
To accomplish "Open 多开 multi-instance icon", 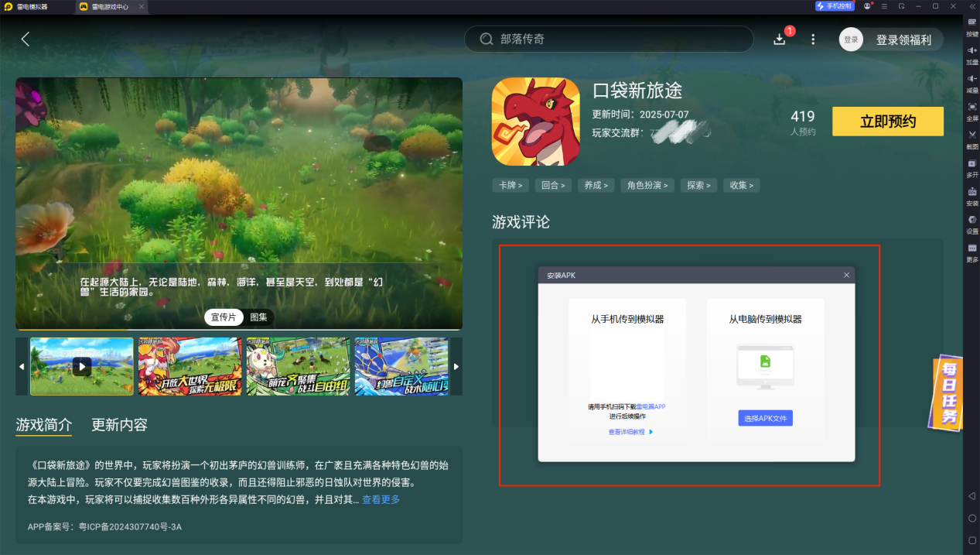I will [x=972, y=167].
